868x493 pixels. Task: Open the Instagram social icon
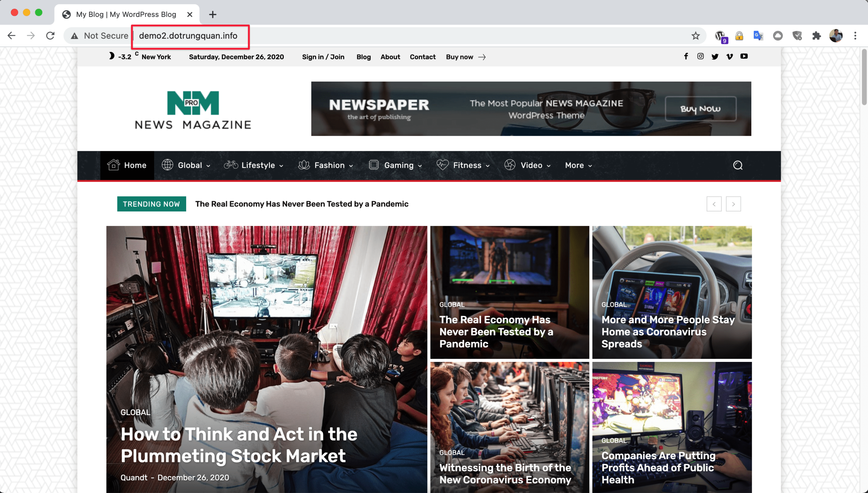[x=701, y=56]
